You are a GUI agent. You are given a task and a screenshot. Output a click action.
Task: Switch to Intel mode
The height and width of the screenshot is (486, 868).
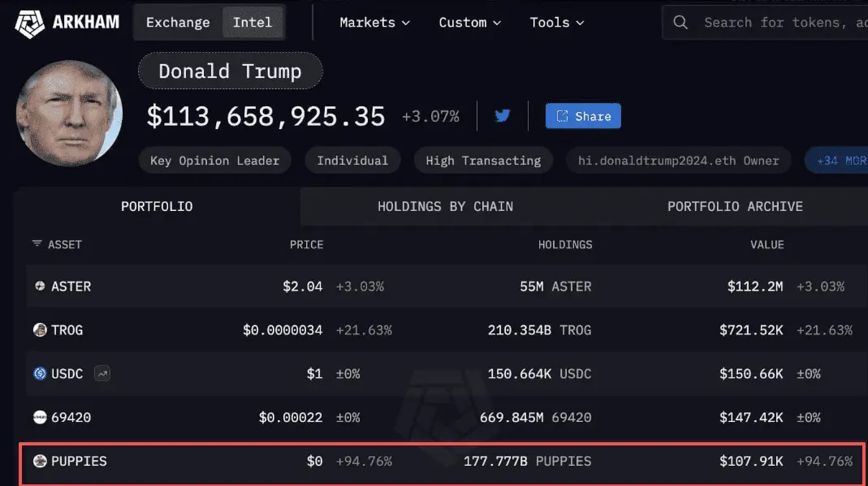(x=253, y=23)
